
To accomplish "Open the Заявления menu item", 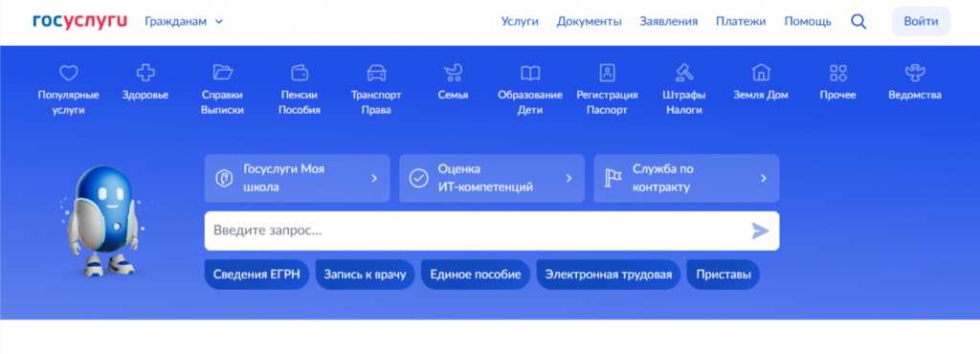I will click(669, 21).
